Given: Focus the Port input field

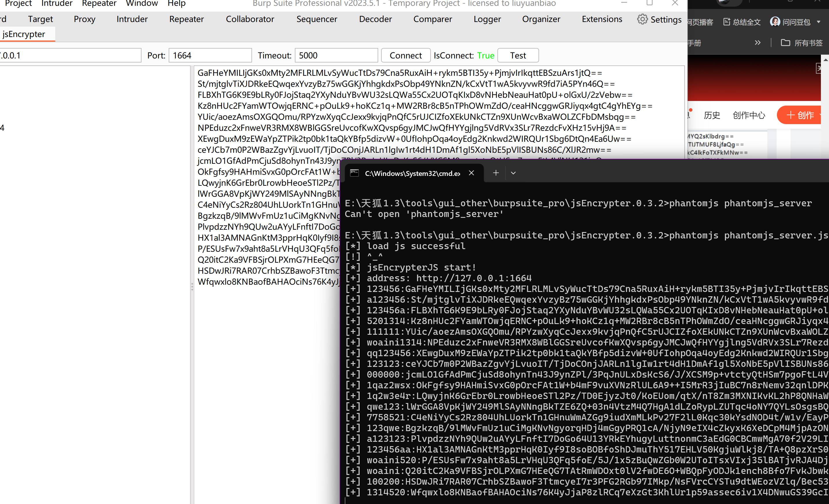Looking at the screenshot, I should pos(210,56).
